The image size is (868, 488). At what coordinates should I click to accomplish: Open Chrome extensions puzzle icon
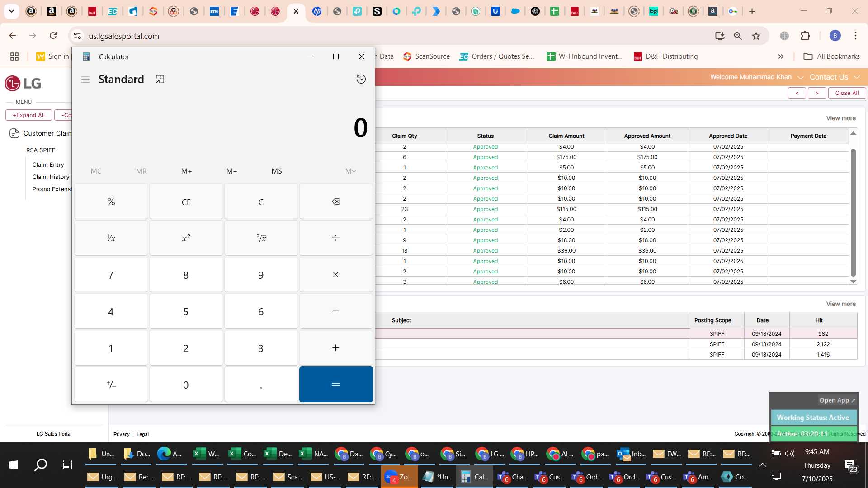(x=805, y=36)
